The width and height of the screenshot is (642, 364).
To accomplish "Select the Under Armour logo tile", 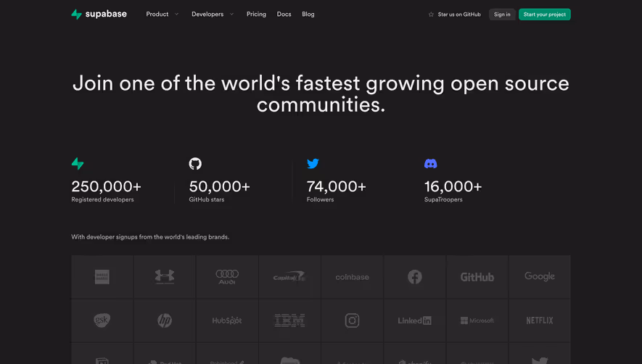I will 165,277.
